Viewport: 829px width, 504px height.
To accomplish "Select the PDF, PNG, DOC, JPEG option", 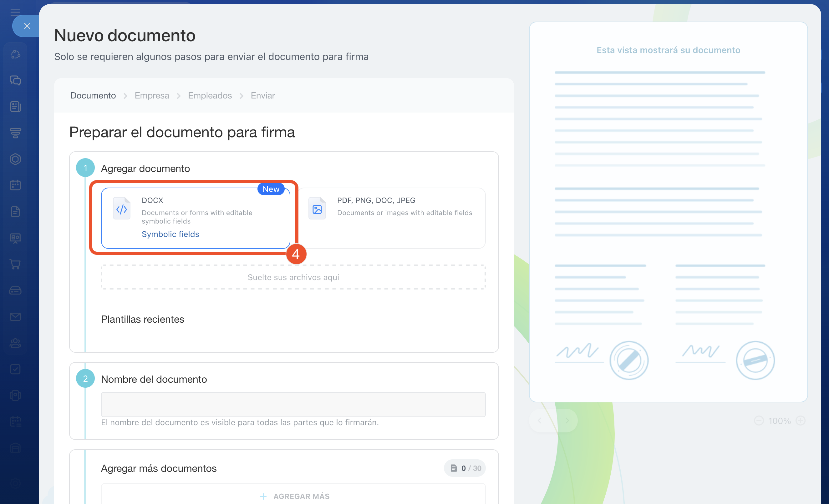I will coord(392,218).
